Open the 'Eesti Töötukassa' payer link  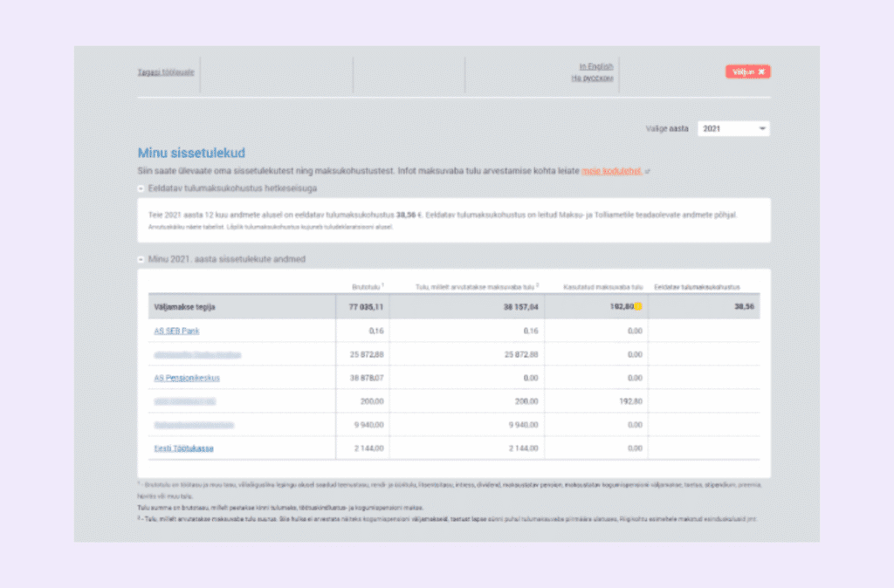[x=184, y=448]
